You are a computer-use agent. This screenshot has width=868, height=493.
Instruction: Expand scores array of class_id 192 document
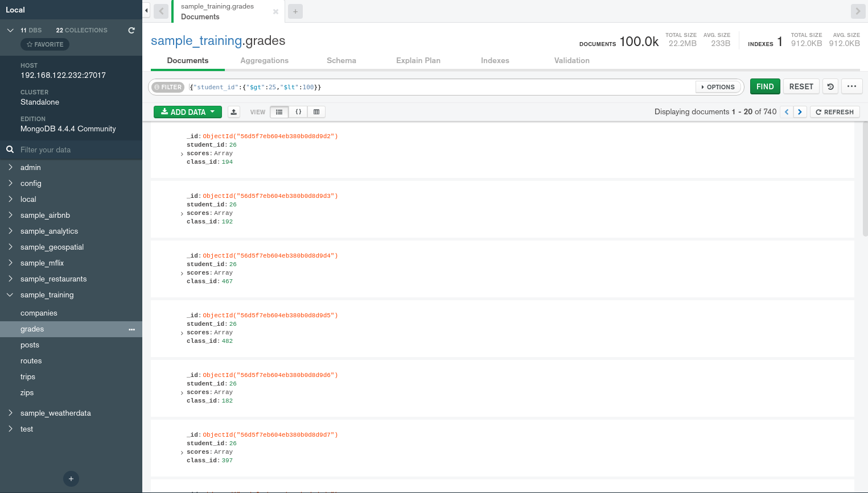point(182,214)
